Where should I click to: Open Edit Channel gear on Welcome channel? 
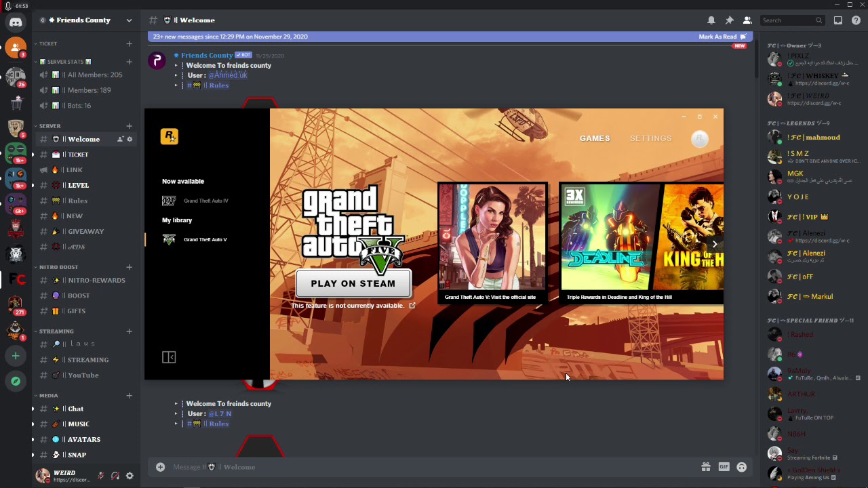(x=130, y=139)
